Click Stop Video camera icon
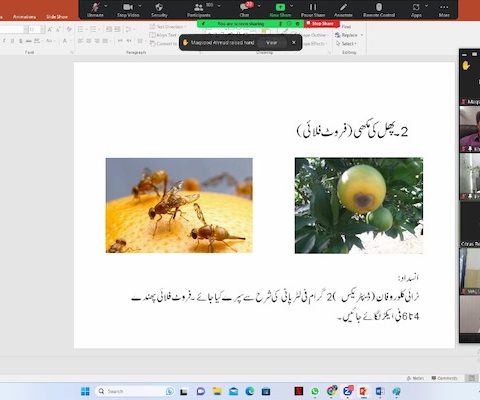 point(128,7)
